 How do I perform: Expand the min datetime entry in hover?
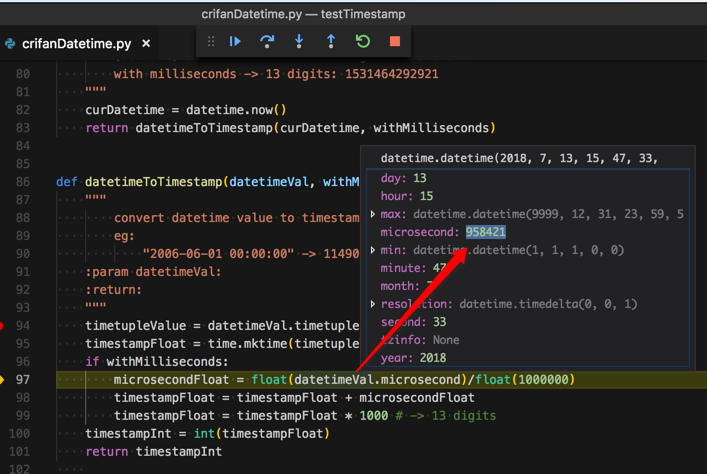click(373, 250)
